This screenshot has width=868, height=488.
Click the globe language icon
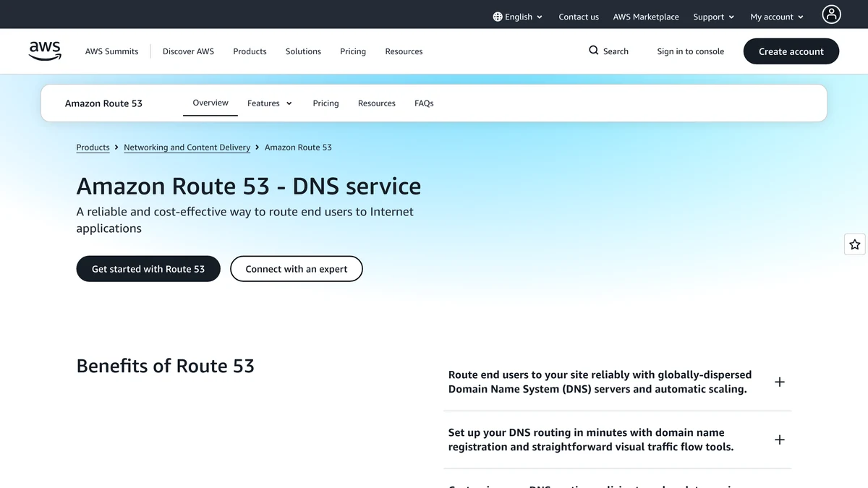coord(498,17)
